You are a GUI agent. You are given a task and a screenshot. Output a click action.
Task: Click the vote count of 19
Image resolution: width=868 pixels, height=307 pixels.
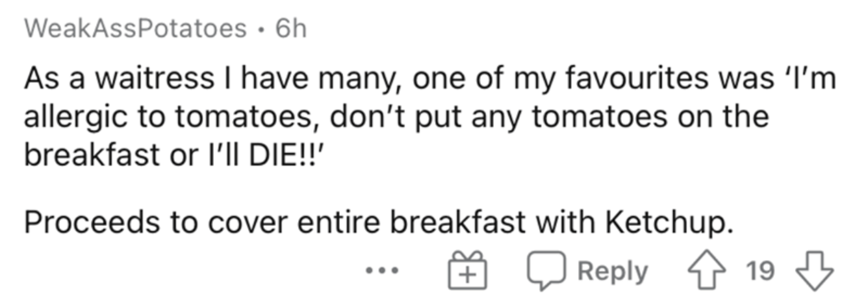pos(759,272)
